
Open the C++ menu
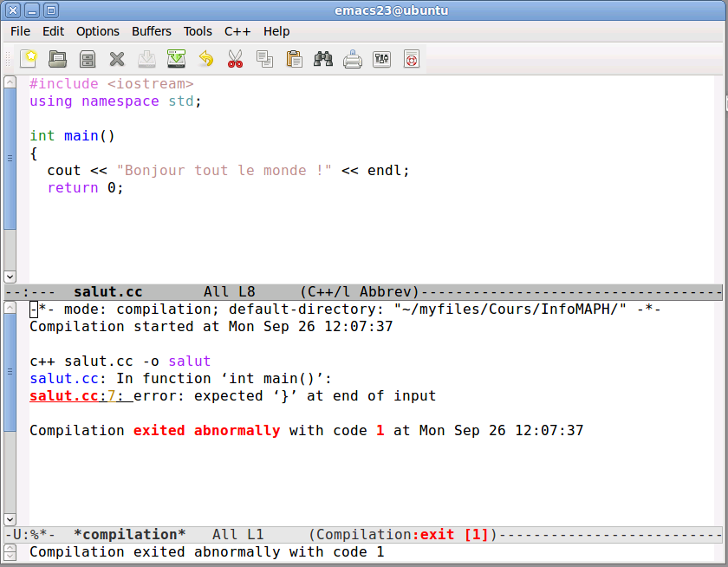pos(237,31)
